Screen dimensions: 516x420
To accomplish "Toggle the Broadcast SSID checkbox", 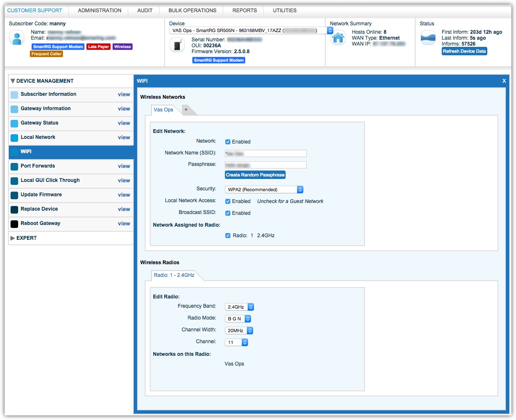I will pos(228,213).
